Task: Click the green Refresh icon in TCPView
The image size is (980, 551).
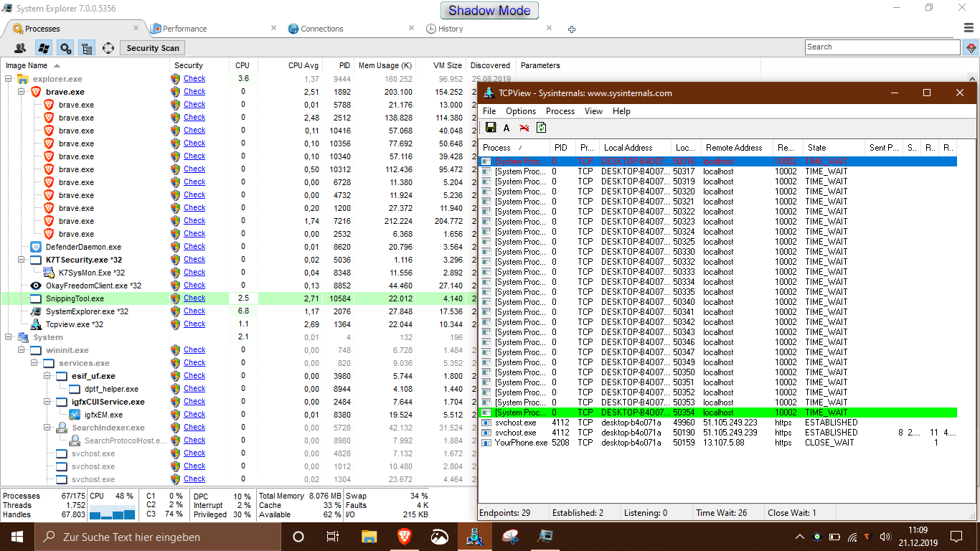Action: (541, 128)
